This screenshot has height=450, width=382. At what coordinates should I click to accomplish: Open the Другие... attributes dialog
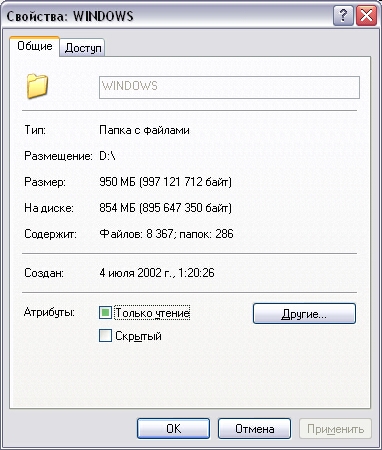click(304, 313)
